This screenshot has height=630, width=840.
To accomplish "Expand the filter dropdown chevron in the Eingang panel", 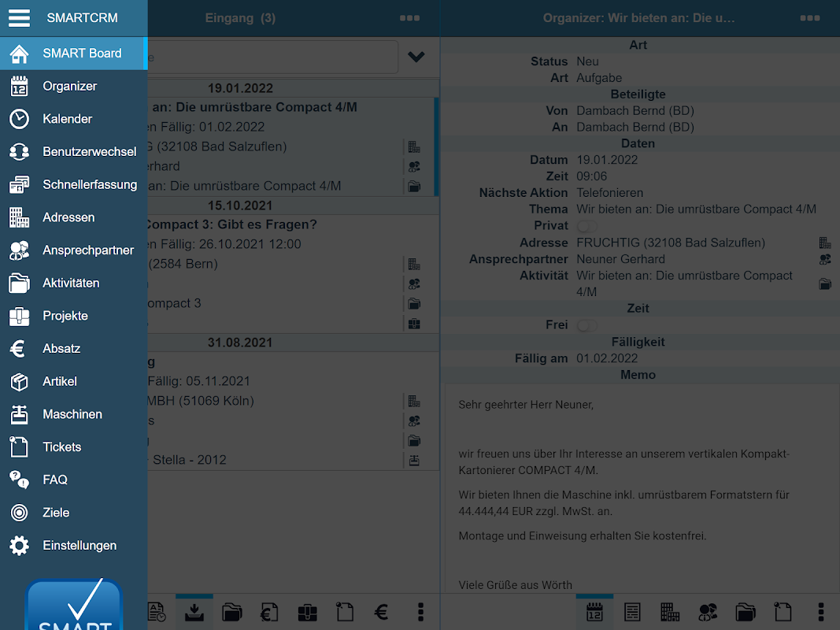I will click(x=416, y=57).
